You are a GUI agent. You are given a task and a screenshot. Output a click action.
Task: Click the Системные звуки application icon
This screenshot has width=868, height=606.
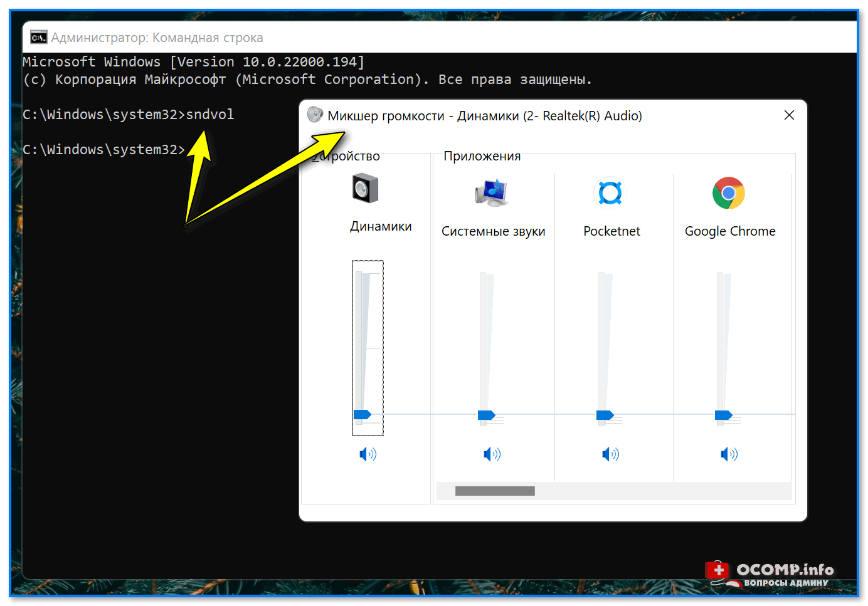coord(492,193)
